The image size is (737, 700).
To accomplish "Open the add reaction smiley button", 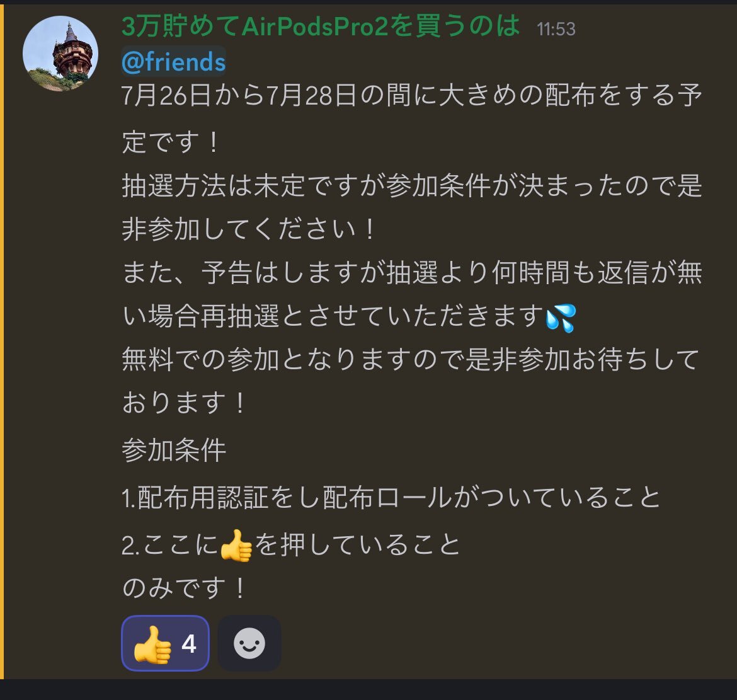I will (249, 643).
